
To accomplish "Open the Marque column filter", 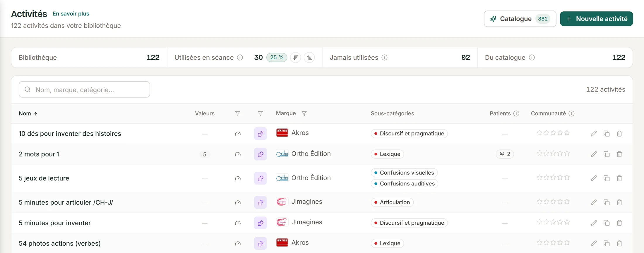I will (304, 113).
